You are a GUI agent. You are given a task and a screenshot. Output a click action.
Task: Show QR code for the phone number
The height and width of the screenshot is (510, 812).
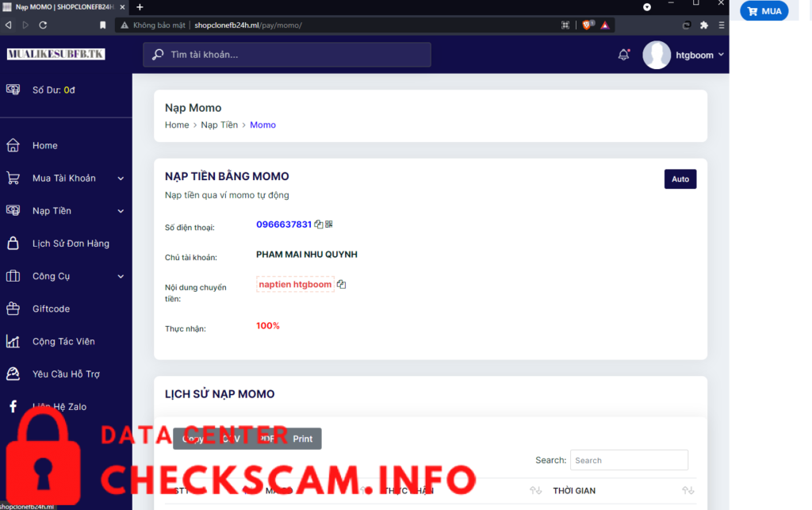pos(329,224)
